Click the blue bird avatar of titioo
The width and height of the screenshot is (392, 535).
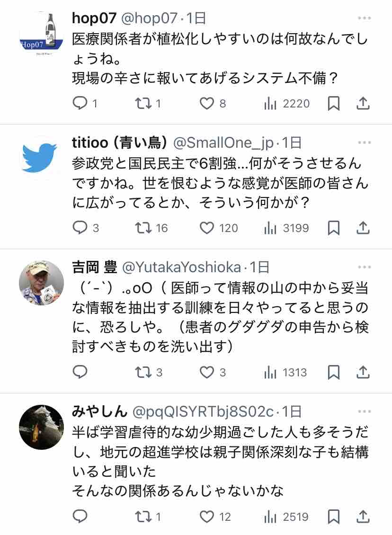(x=41, y=158)
